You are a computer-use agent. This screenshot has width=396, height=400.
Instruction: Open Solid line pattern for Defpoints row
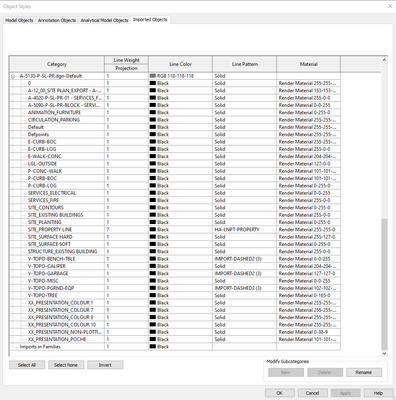[x=244, y=134]
